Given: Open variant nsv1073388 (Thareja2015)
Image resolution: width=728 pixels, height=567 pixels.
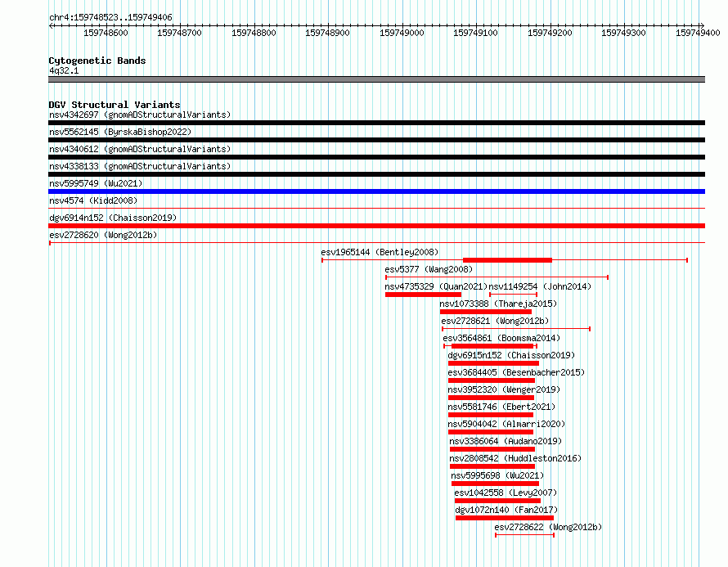Looking at the screenshot, I should (498, 304).
